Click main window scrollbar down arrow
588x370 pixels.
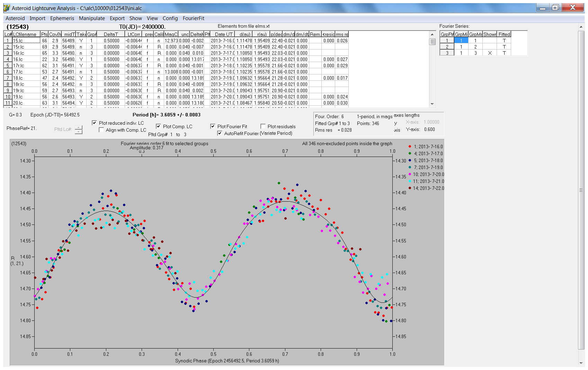(x=581, y=363)
